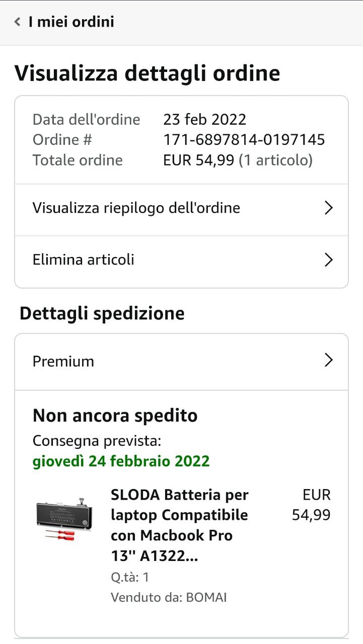Open SLODA Batteria per laptop product title
Screen dimensions: 363x644
[x=180, y=525]
